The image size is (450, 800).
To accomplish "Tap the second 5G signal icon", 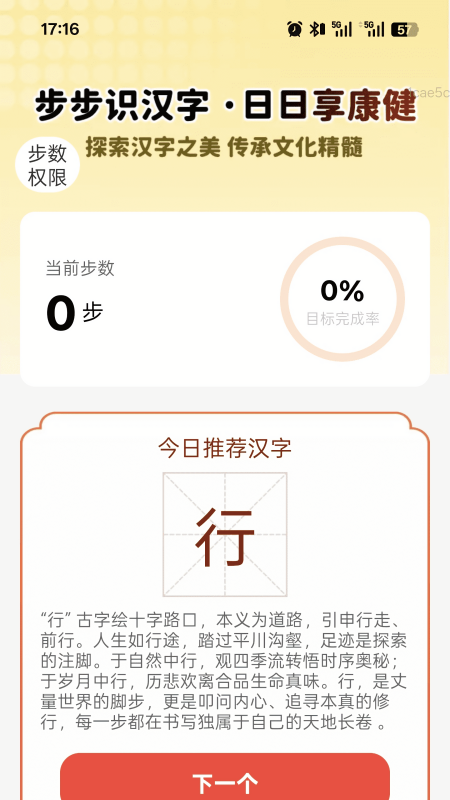I will coord(373,29).
